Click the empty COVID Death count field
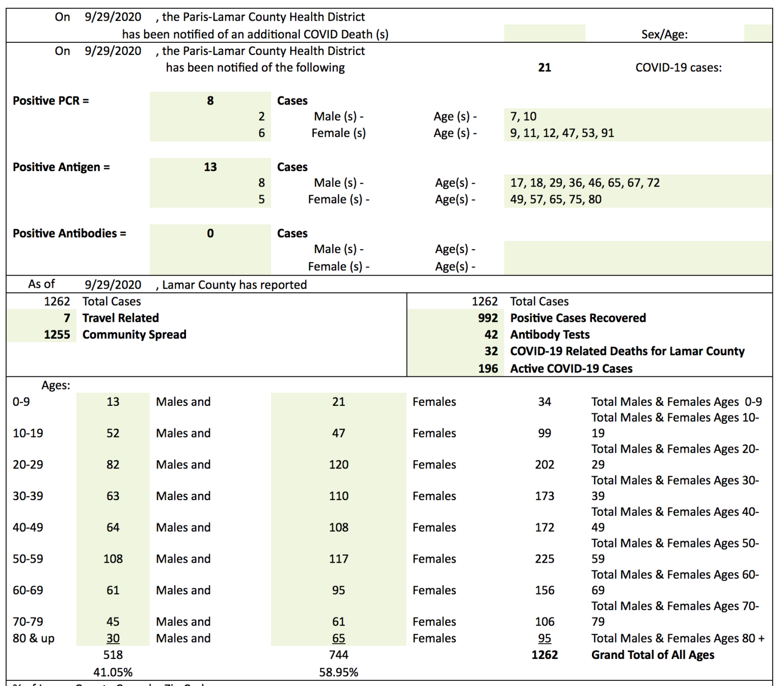This screenshot has height=686, width=784. pos(545,33)
